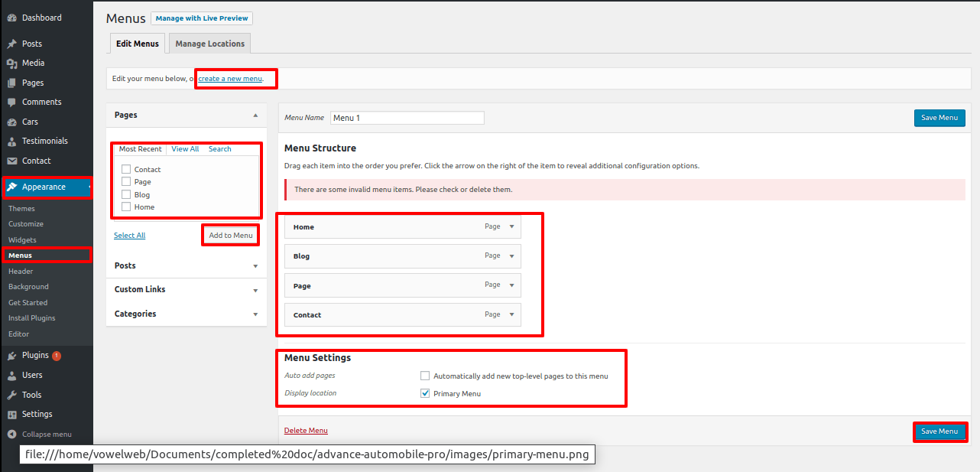Click the Tools wrench icon
This screenshot has height=472, width=980.
[x=12, y=396]
